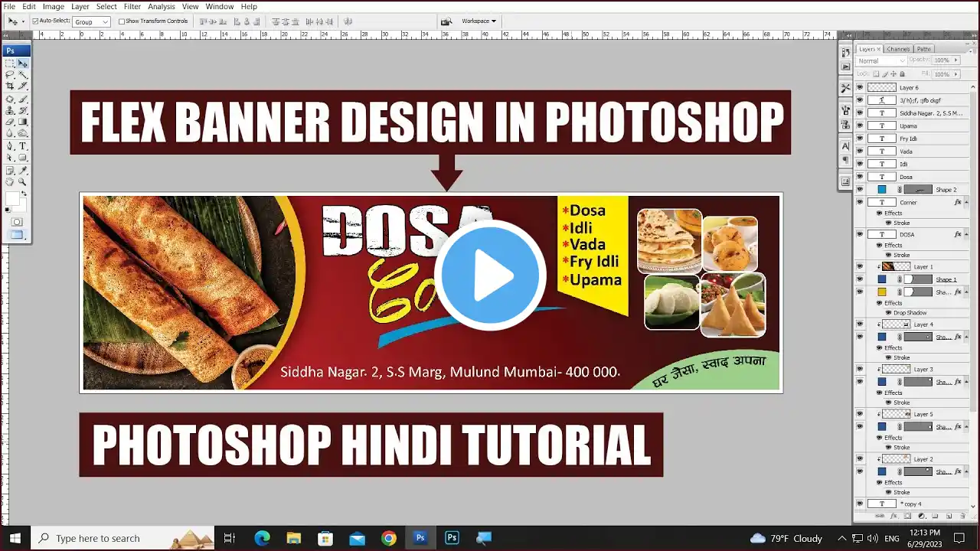
Task: Open the Image menu
Action: [x=54, y=6]
